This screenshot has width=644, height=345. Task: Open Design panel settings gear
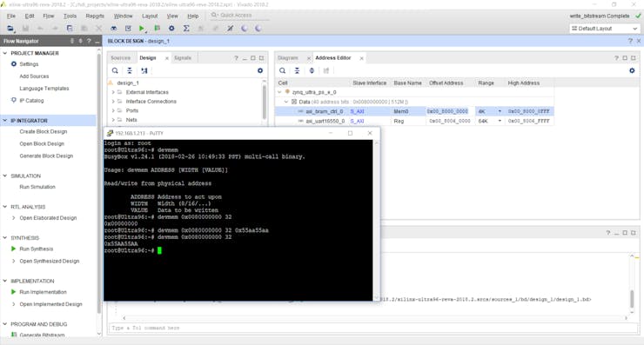point(260,70)
